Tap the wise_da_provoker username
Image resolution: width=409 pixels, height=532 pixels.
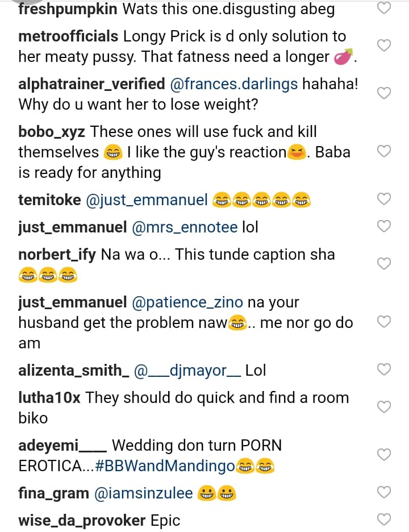coord(82,520)
